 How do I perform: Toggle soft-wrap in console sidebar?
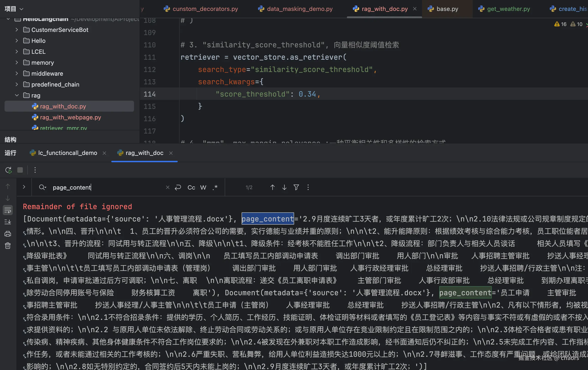click(x=8, y=210)
